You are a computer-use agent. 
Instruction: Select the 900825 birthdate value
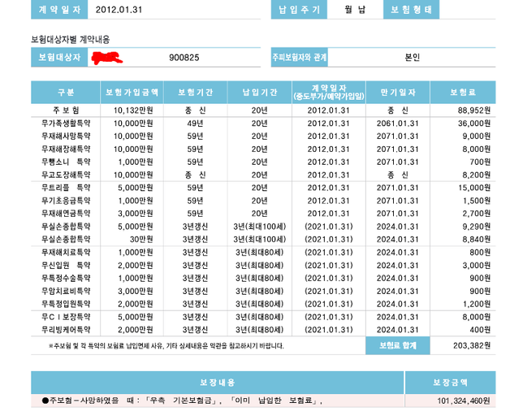184,58
